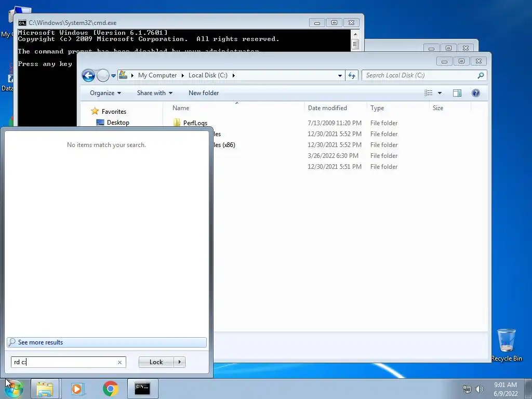This screenshot has height=399, width=532.
Task: Select the PerfLogs folder
Action: (x=195, y=123)
